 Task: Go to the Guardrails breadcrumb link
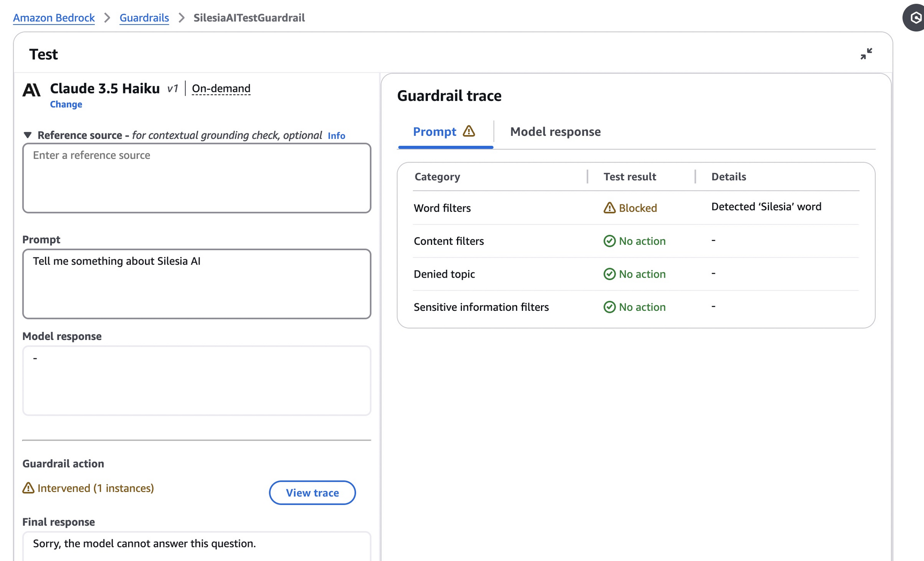pyautogui.click(x=144, y=18)
